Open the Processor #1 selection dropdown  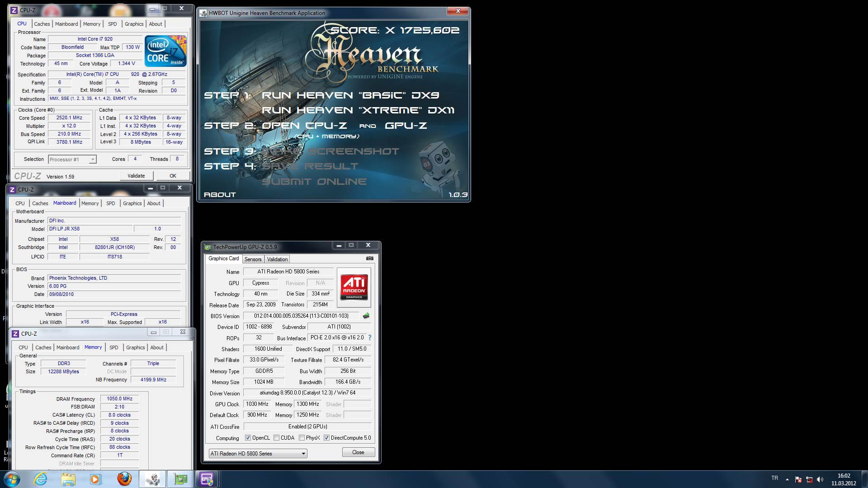pyautogui.click(x=72, y=160)
